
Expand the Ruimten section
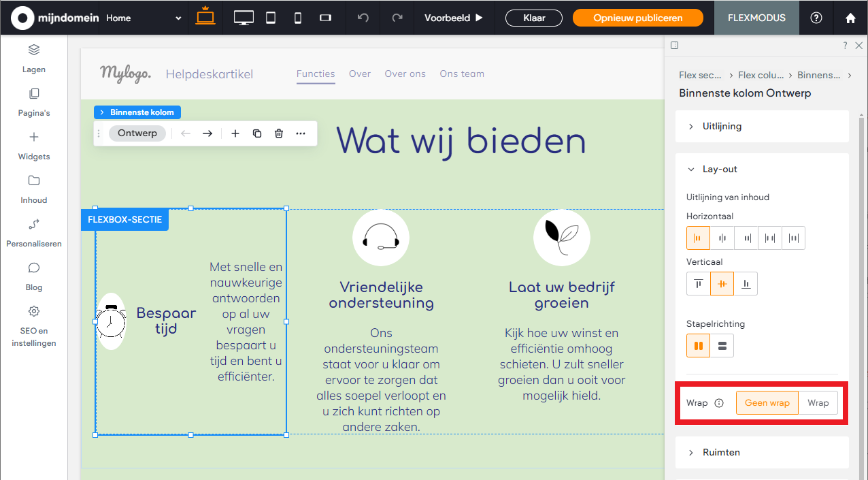pyautogui.click(x=721, y=452)
